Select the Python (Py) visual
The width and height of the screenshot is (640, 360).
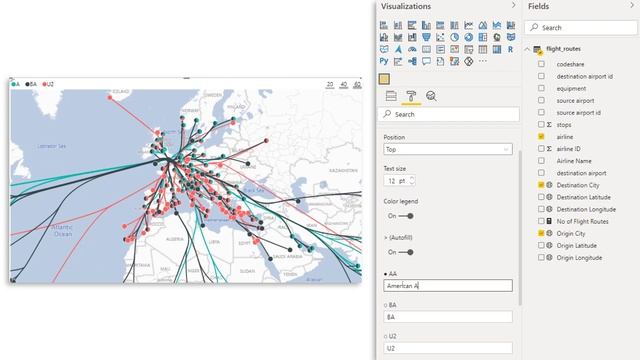coord(384,61)
